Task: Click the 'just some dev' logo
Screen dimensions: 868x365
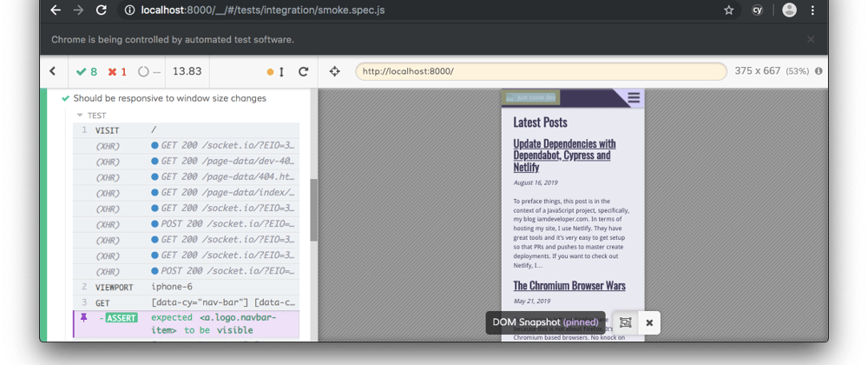Action: pos(531,97)
